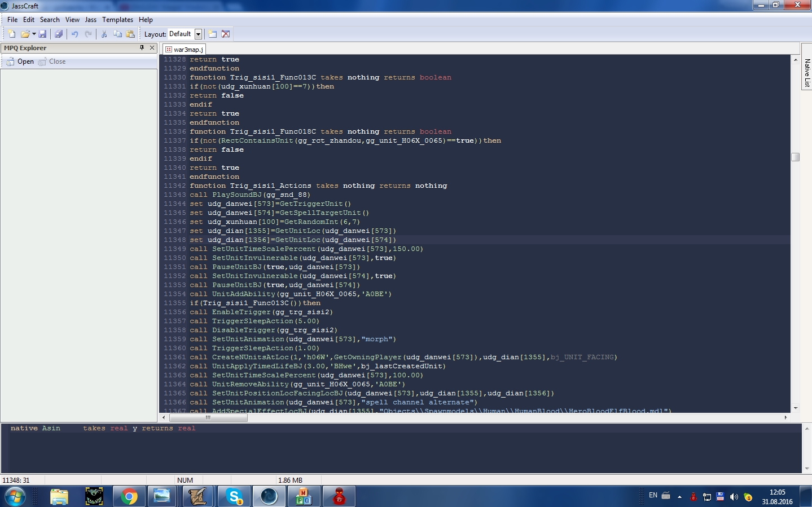812x507 pixels.
Task: Copy selection with the toolbar icon
Action: coord(117,34)
